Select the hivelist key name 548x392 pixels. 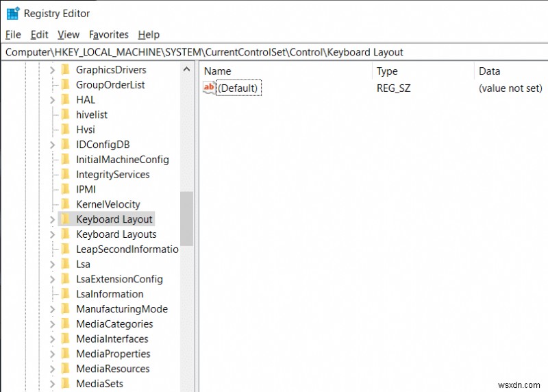[92, 114]
